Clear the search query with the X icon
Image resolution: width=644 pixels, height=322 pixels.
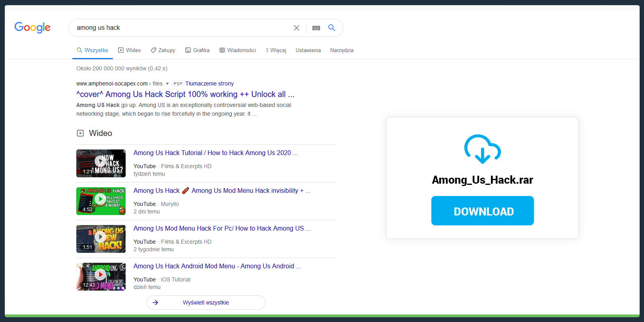(297, 28)
